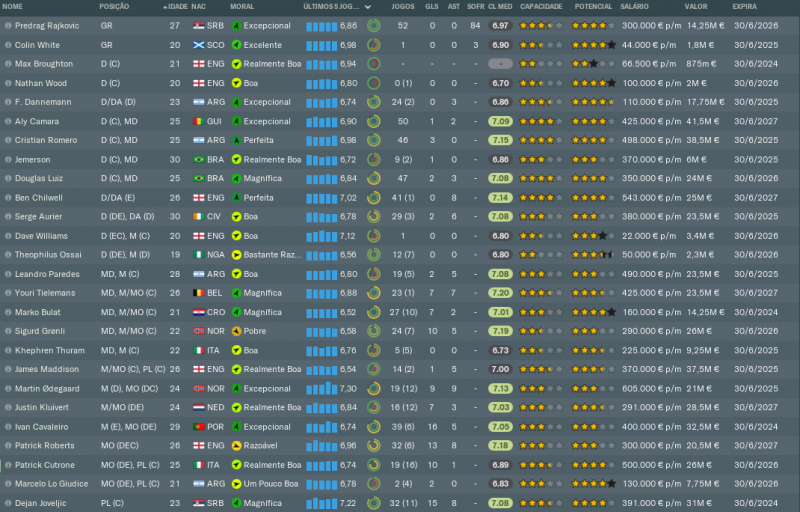800x512 pixels.
Task: Open info icon next to Dejan Joveljic
Action: 8,503
